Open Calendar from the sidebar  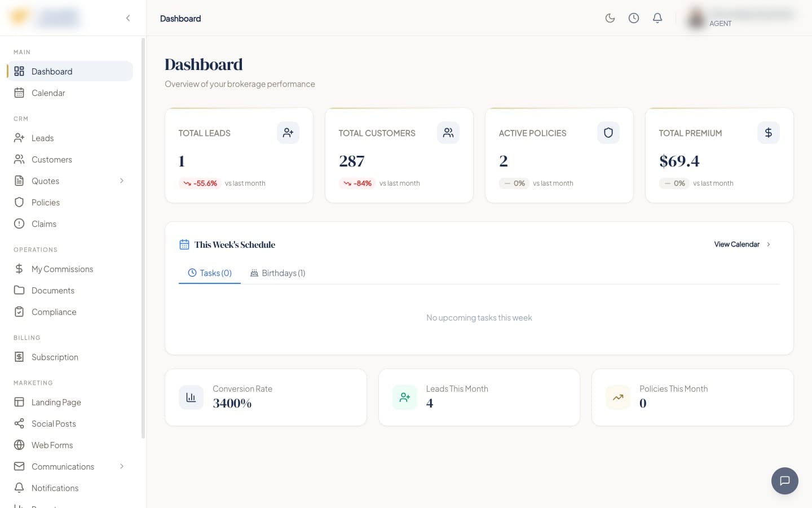click(x=70, y=93)
